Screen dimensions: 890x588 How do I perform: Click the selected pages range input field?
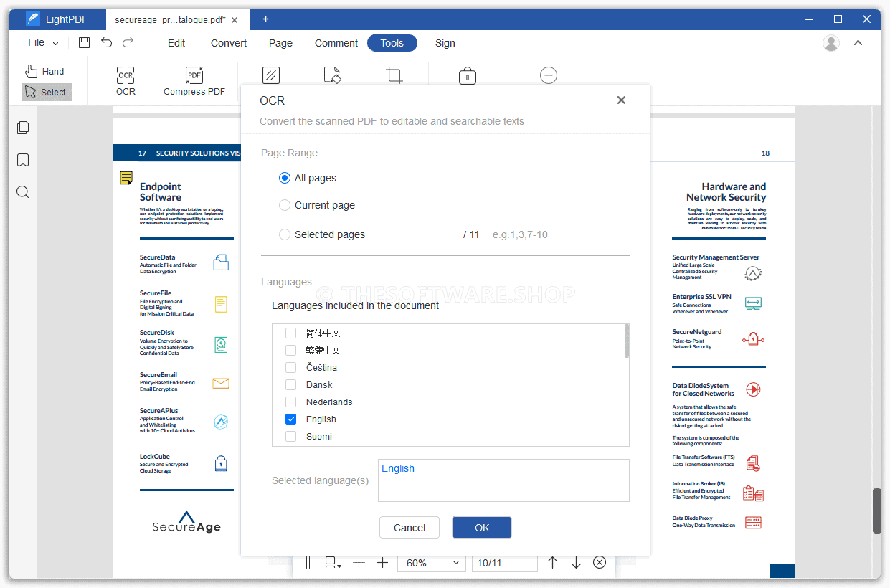click(x=415, y=234)
